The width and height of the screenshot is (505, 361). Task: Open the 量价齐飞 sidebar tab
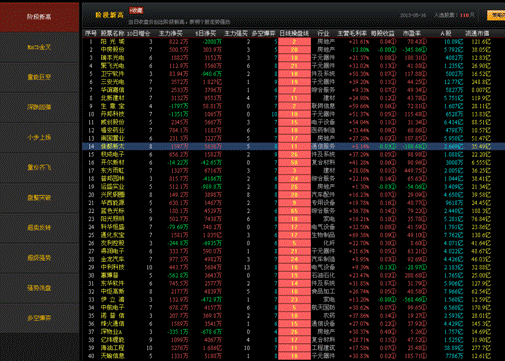coord(39,167)
